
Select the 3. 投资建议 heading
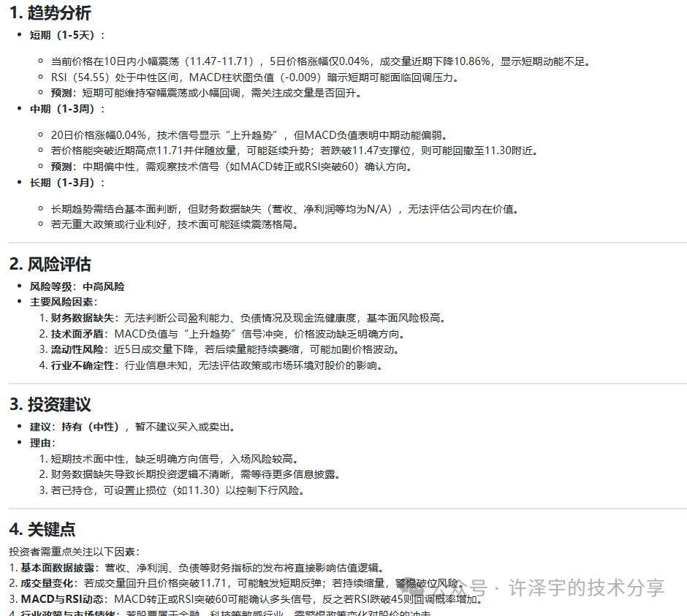click(50, 404)
